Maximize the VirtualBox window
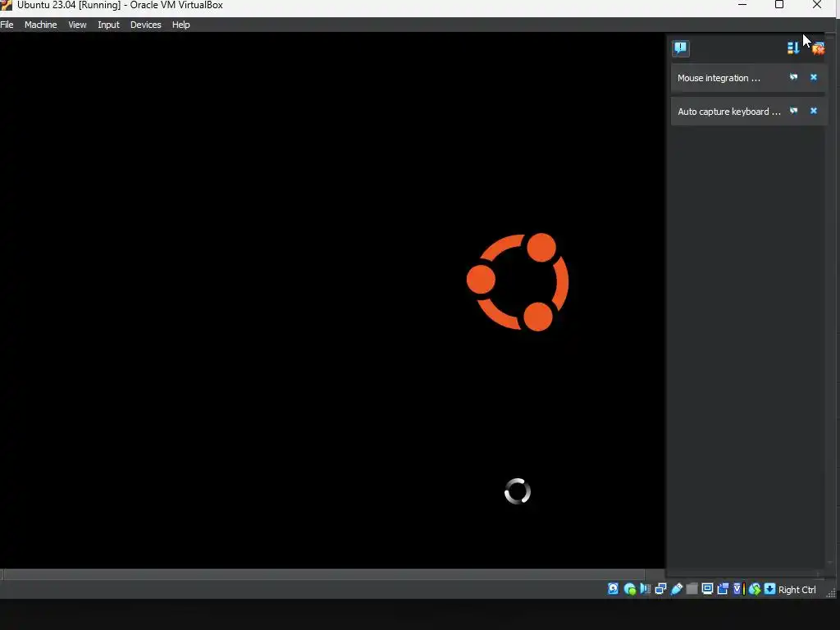The height and width of the screenshot is (630, 840). (779, 5)
